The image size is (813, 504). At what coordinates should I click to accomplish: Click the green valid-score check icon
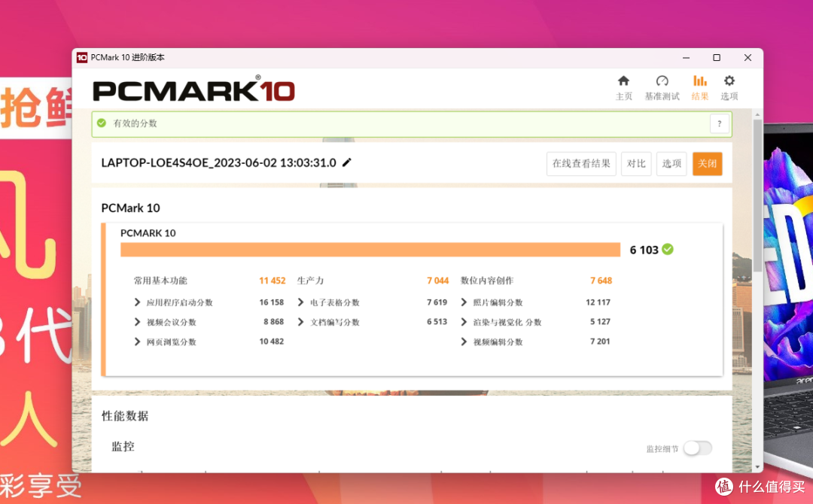102,123
